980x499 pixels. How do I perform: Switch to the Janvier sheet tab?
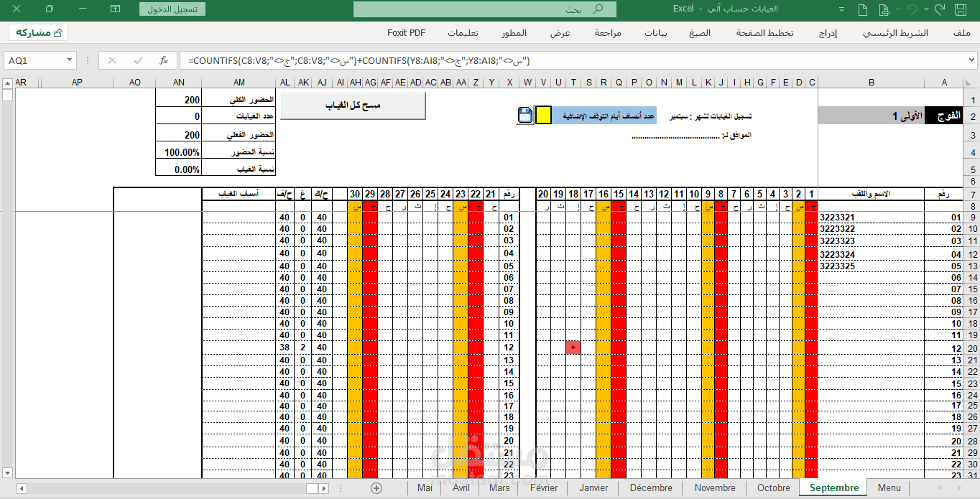(593, 488)
